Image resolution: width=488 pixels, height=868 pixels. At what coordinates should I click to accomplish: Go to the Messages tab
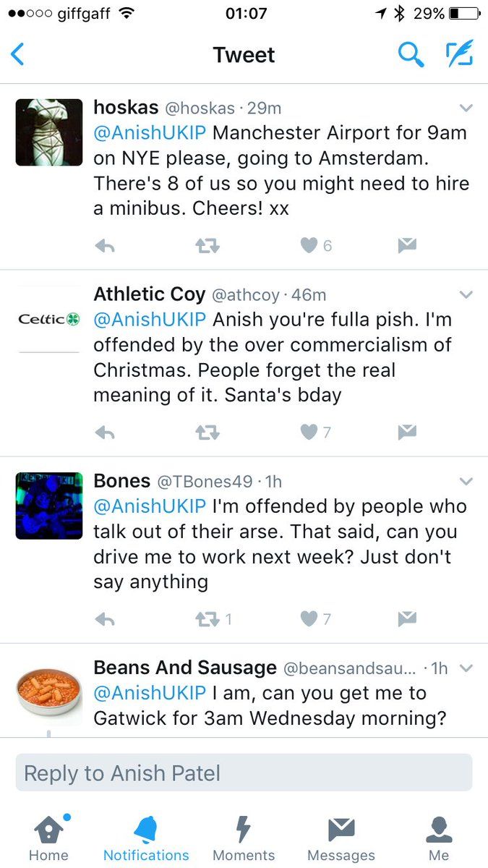pos(341,838)
